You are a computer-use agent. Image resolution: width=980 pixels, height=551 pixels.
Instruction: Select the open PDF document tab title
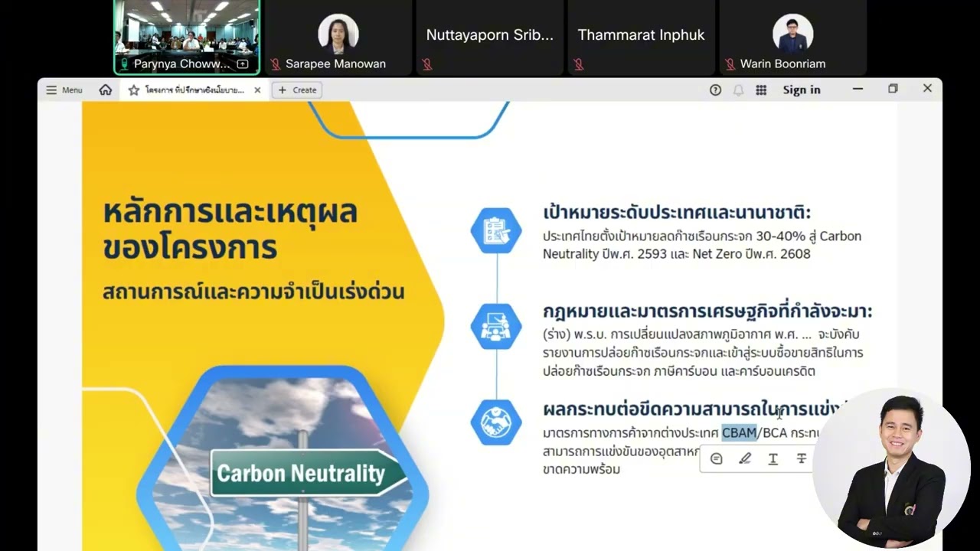click(194, 90)
